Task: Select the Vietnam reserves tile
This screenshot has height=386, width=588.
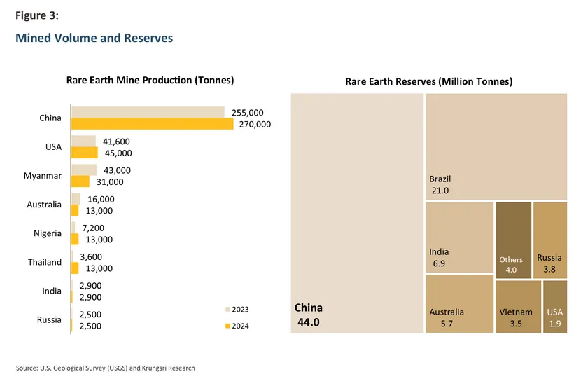Action: (517, 307)
